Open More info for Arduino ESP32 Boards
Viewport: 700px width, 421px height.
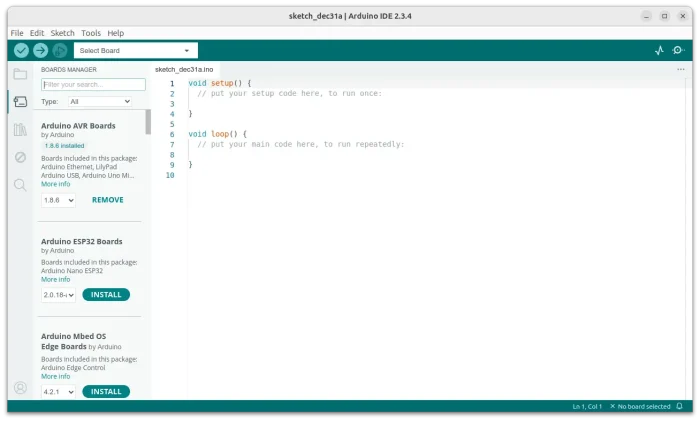(x=55, y=279)
